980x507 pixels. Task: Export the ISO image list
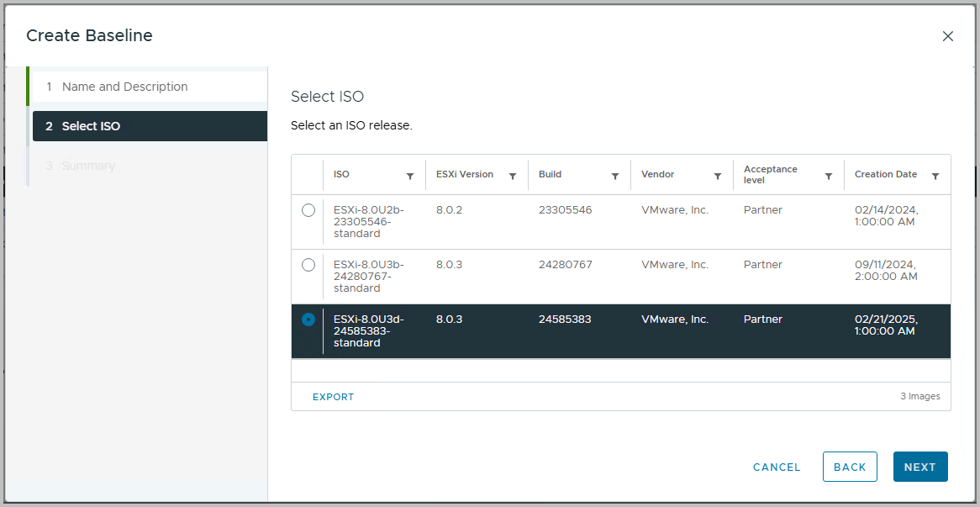click(333, 396)
